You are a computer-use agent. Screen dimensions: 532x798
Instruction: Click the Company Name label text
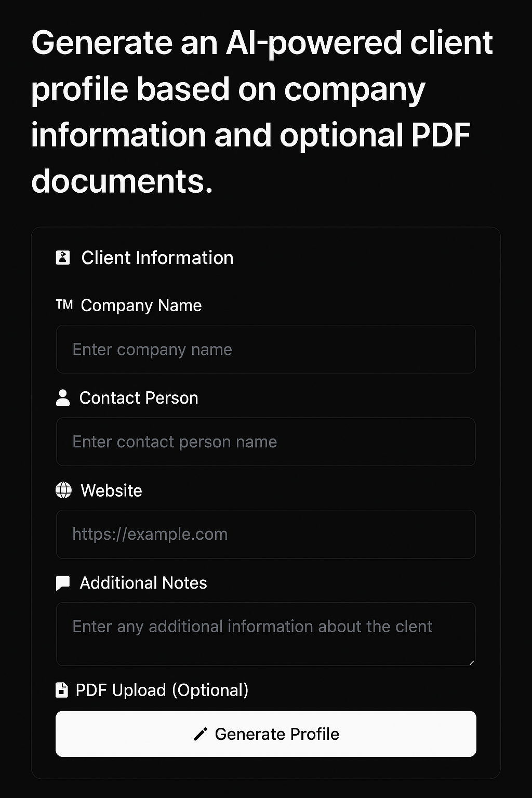[141, 305]
